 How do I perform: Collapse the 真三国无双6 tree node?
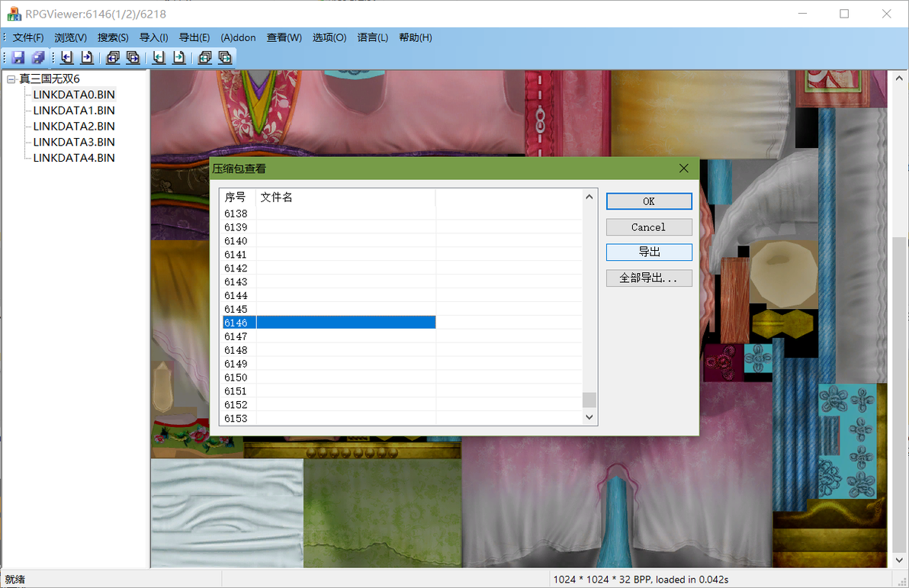coord(11,79)
